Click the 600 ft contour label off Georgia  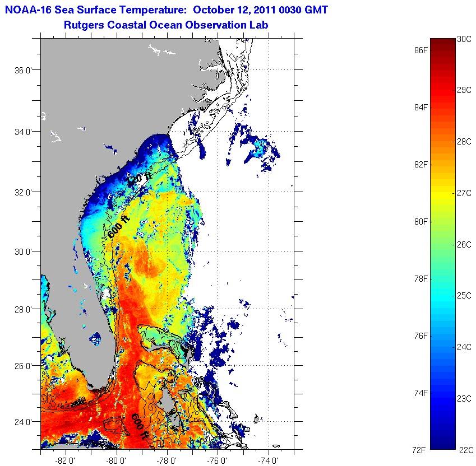[x=119, y=227]
